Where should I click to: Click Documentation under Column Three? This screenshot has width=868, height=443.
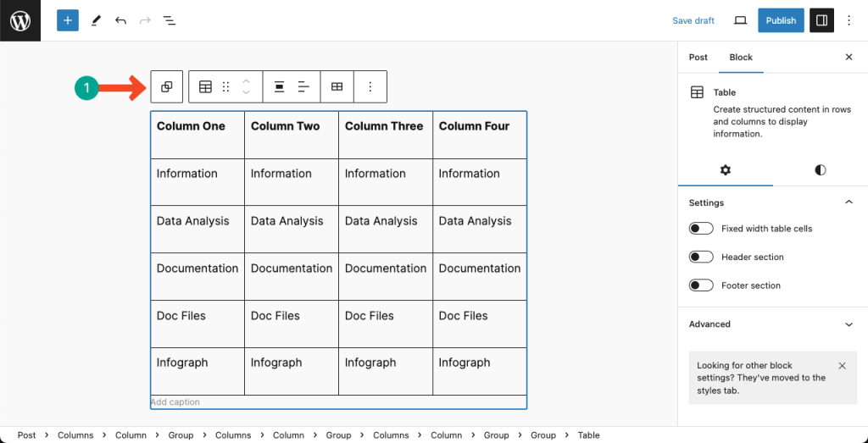[386, 276]
